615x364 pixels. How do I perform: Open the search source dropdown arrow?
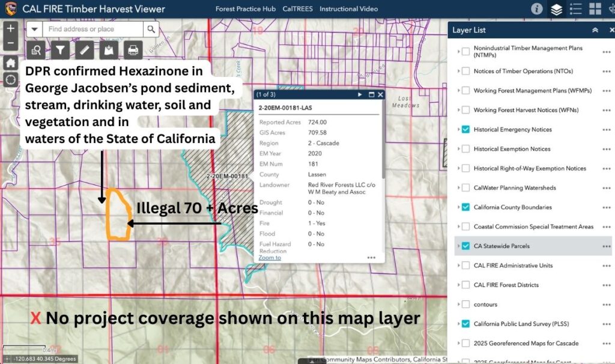coord(34,29)
